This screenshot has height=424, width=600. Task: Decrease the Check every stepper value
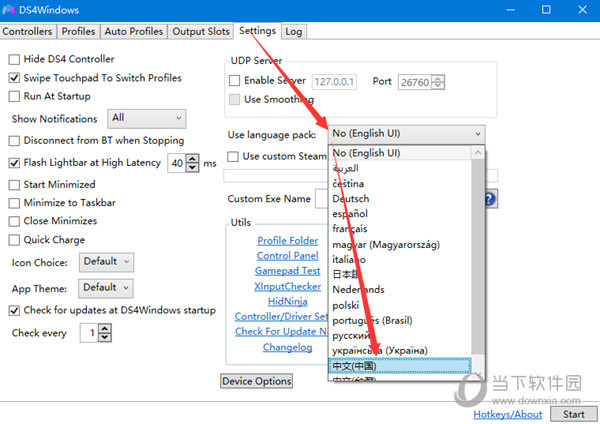105,337
